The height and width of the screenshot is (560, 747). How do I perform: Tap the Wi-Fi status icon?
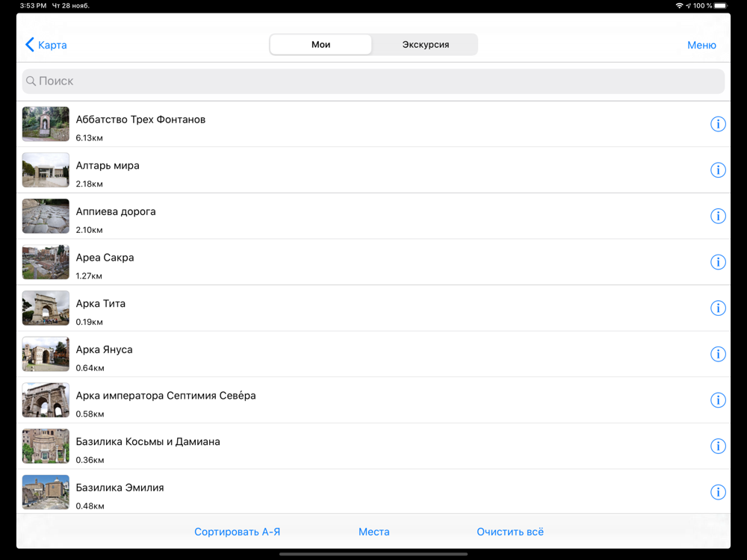click(679, 6)
